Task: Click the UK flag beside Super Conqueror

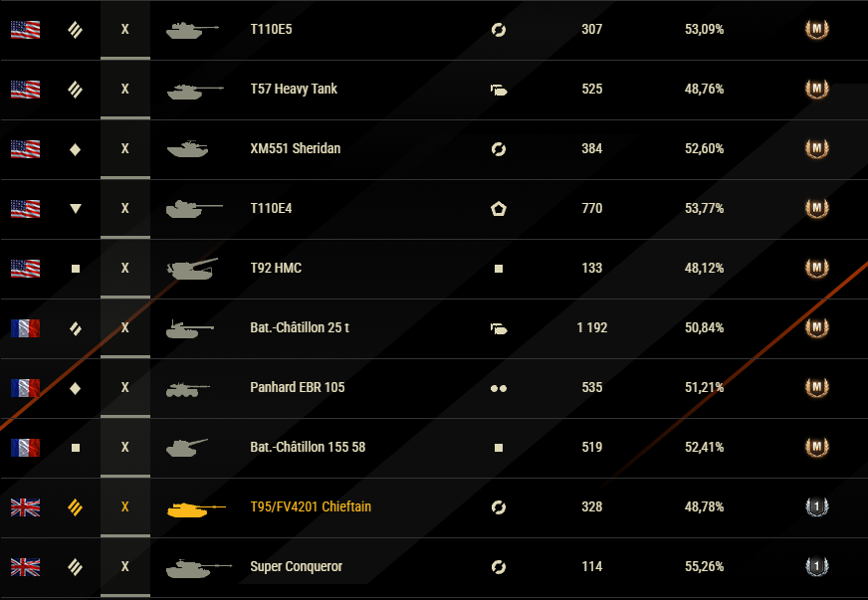Action: click(x=26, y=567)
